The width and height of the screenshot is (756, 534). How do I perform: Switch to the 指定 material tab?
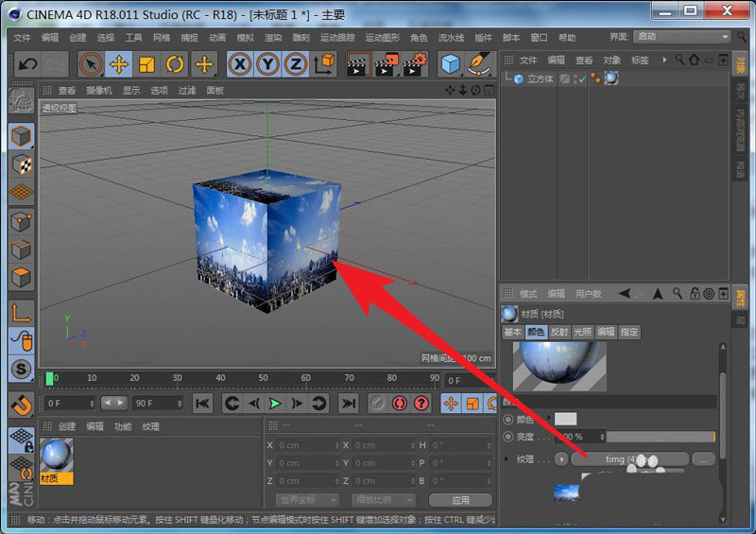(x=629, y=332)
